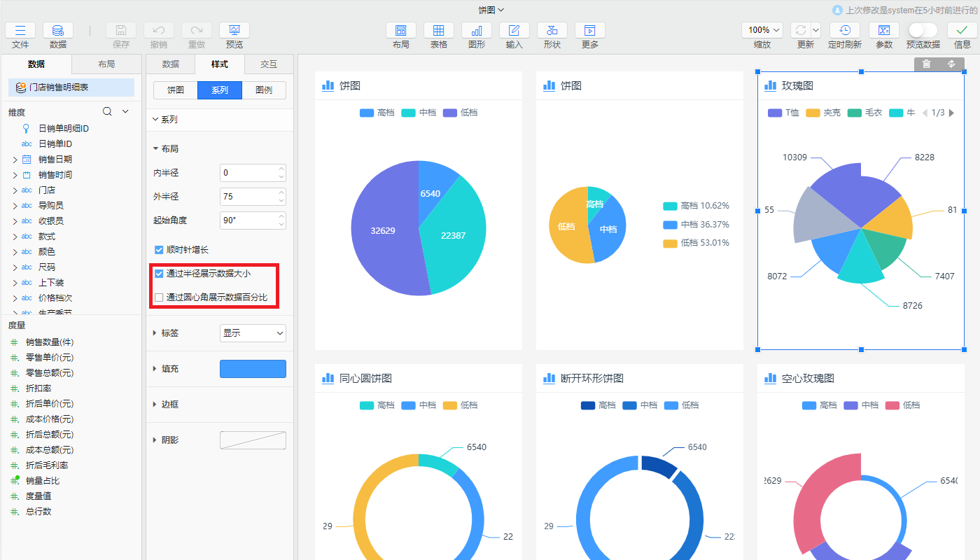Click the 销售数量(件) measure

point(50,342)
